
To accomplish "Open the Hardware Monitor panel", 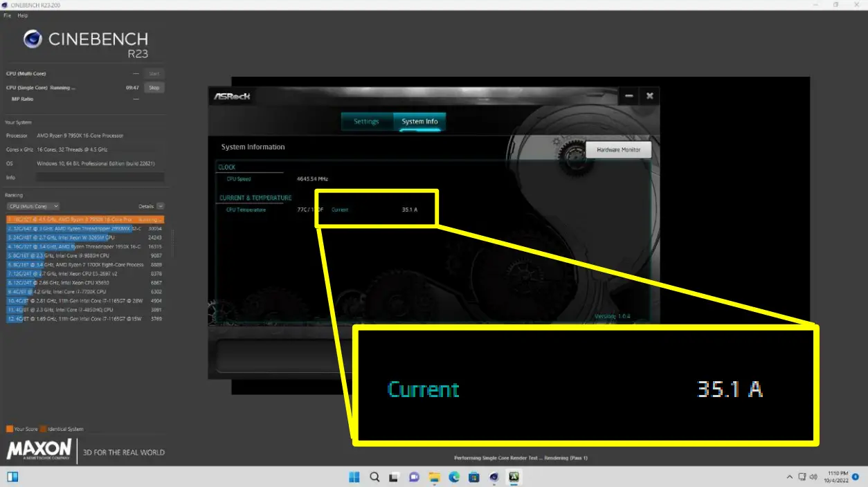I will click(617, 149).
